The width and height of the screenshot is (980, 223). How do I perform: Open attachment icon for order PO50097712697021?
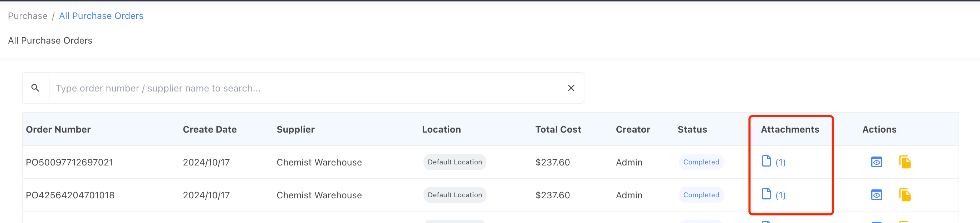[766, 162]
